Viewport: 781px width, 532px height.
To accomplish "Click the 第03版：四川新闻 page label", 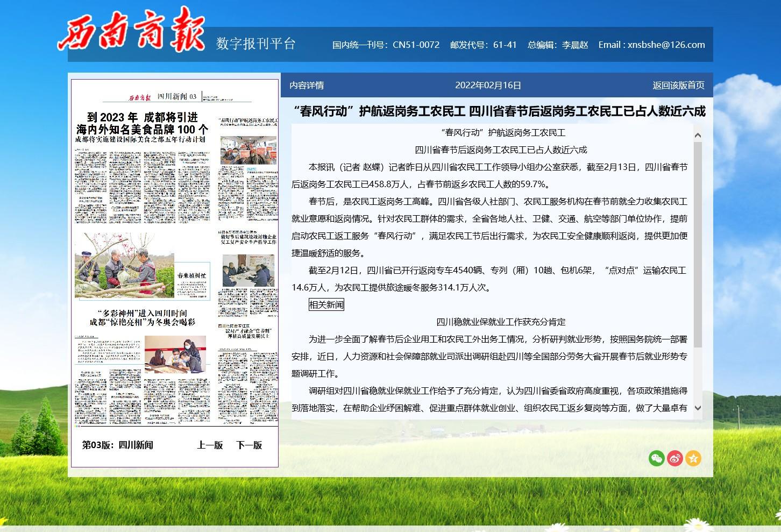I will tap(117, 445).
